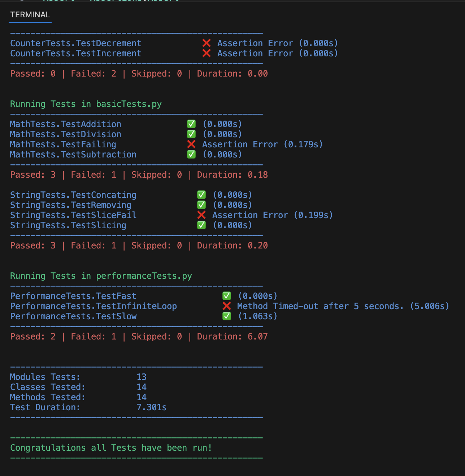Click the red X beside PerformanceTests.TestInfiniteLoop
Viewport: 465px width, 476px height.
tap(227, 306)
